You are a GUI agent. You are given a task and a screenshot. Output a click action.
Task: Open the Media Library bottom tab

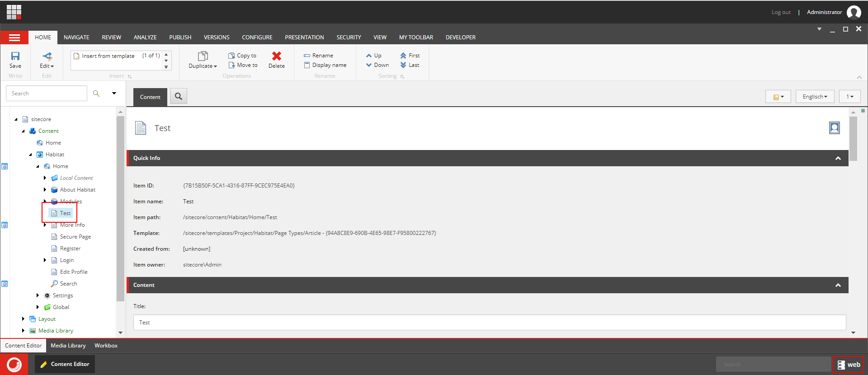click(x=68, y=346)
